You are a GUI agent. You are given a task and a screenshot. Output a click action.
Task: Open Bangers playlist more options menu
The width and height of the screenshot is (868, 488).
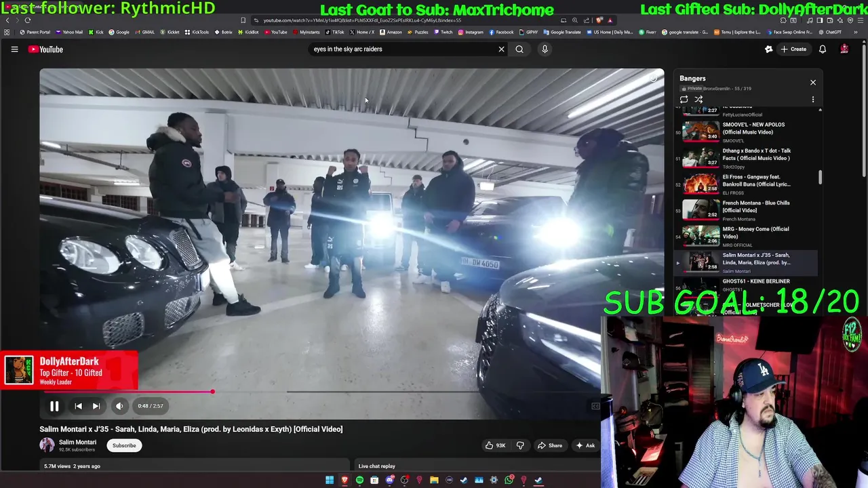(x=813, y=100)
